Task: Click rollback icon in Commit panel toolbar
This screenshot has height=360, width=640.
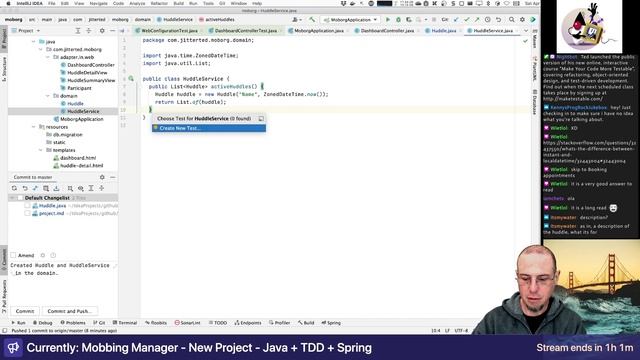Action: click(x=25, y=188)
